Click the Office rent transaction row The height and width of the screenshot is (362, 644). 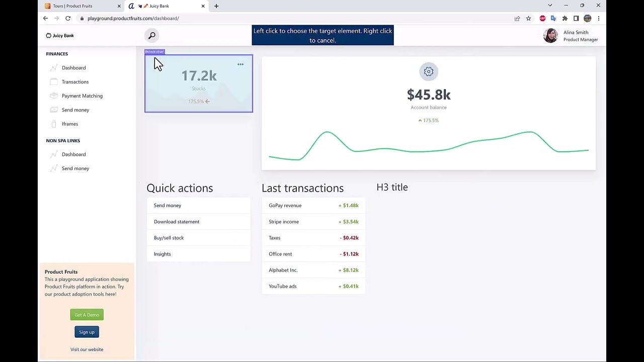click(314, 254)
